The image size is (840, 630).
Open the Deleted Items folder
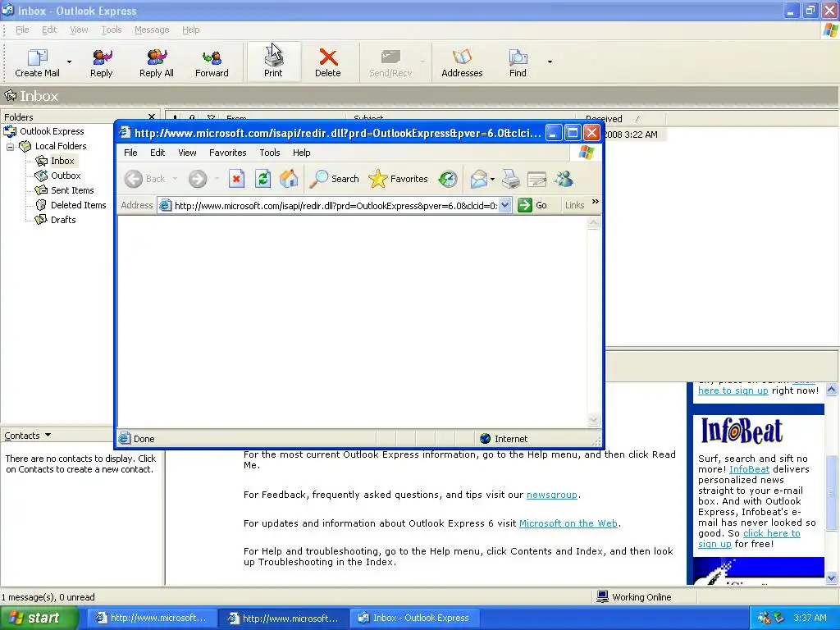(78, 204)
